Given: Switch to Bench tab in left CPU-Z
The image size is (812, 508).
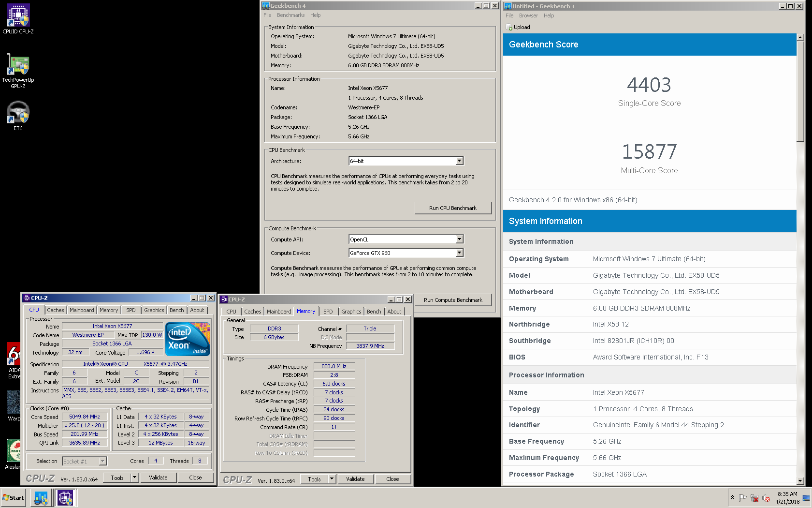Looking at the screenshot, I should (177, 310).
